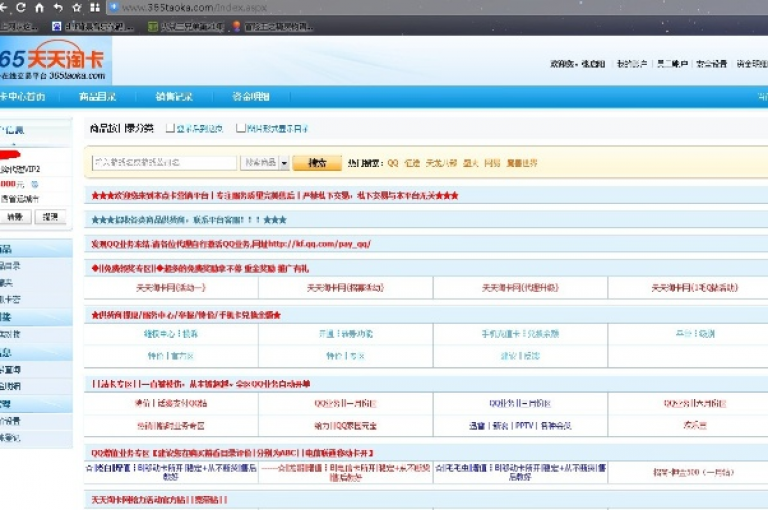The width and height of the screenshot is (768, 510).
Task: Open the kf.qq.com/pay_qq link in red notice
Action: point(319,243)
